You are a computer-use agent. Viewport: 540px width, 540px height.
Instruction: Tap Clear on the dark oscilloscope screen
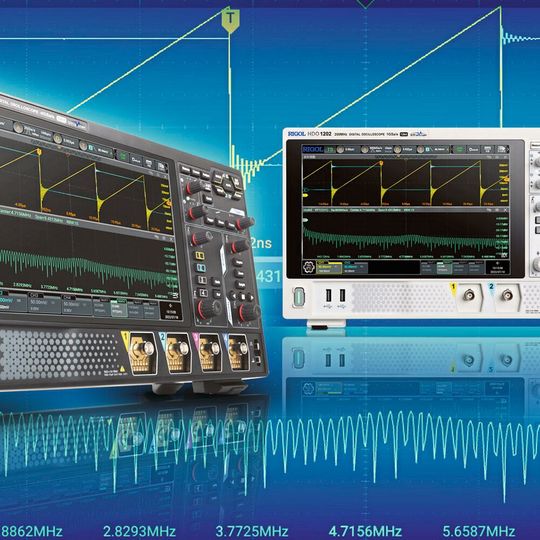click(136, 159)
